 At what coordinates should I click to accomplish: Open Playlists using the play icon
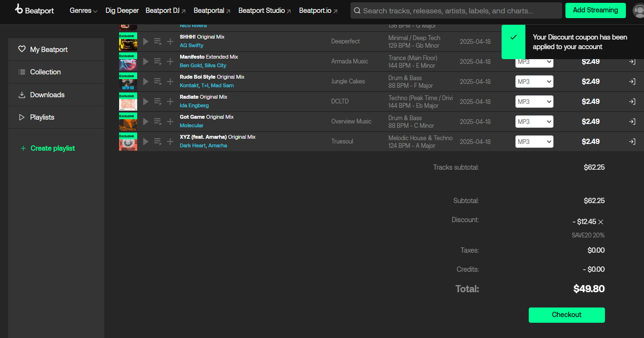click(21, 117)
